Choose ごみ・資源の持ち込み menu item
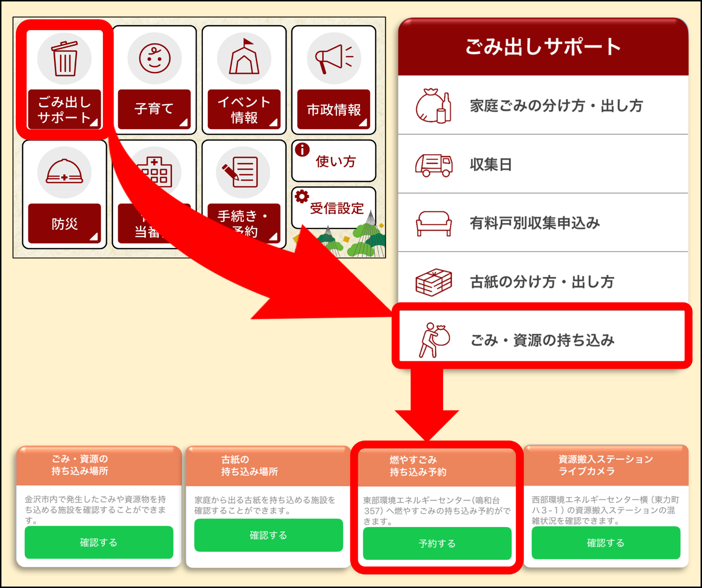This screenshot has height=588, width=702. [542, 340]
